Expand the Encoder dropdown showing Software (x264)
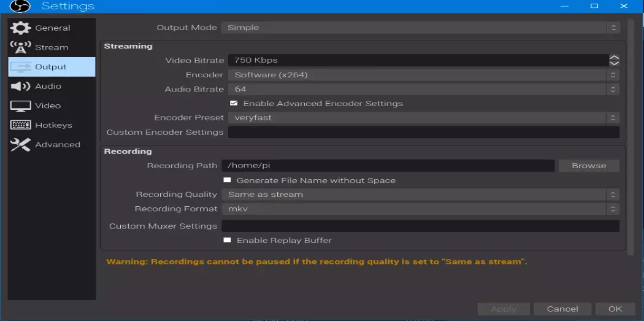 423,75
